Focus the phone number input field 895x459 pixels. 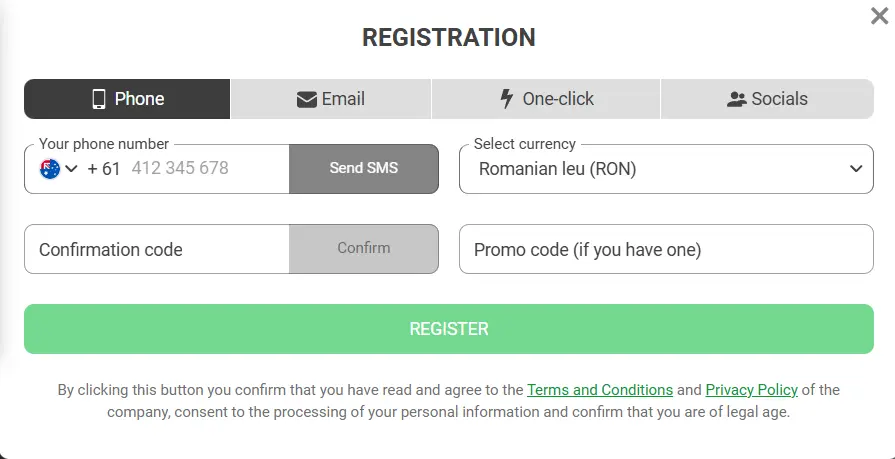pos(205,169)
